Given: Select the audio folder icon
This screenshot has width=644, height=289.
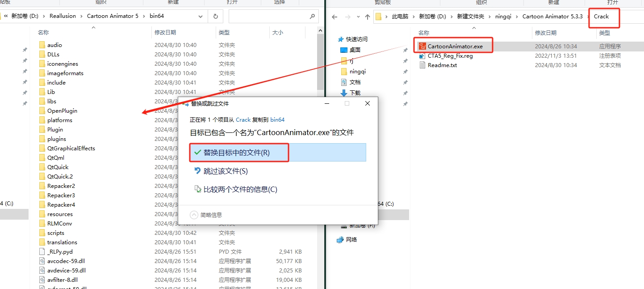Looking at the screenshot, I should click(42, 45).
